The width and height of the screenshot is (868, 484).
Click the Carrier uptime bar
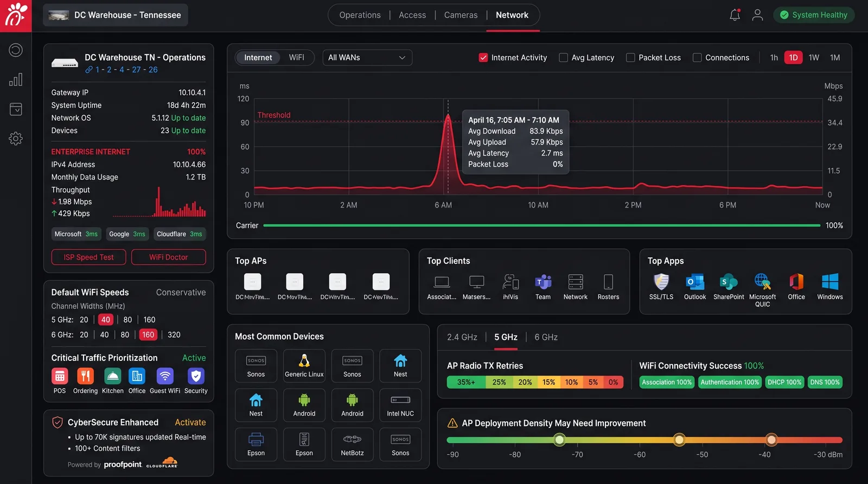click(541, 225)
